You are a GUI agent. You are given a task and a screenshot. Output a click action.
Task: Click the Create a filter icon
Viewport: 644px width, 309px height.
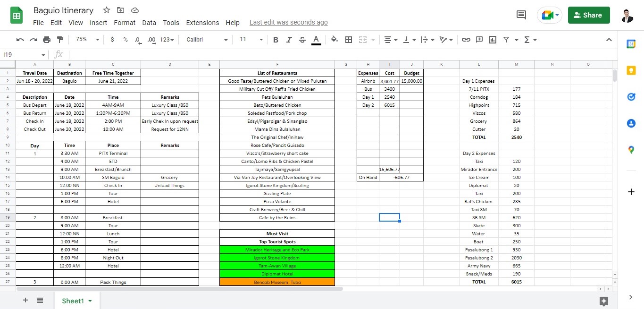(x=506, y=40)
